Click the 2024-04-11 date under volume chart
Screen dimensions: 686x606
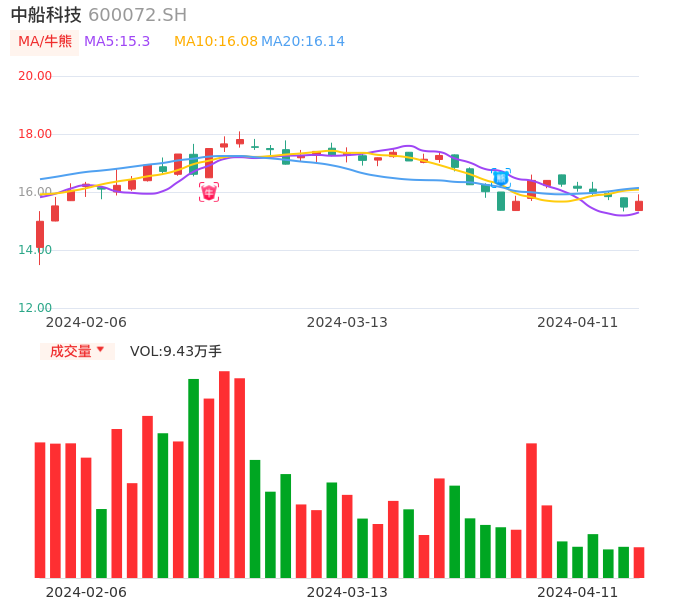[578, 592]
